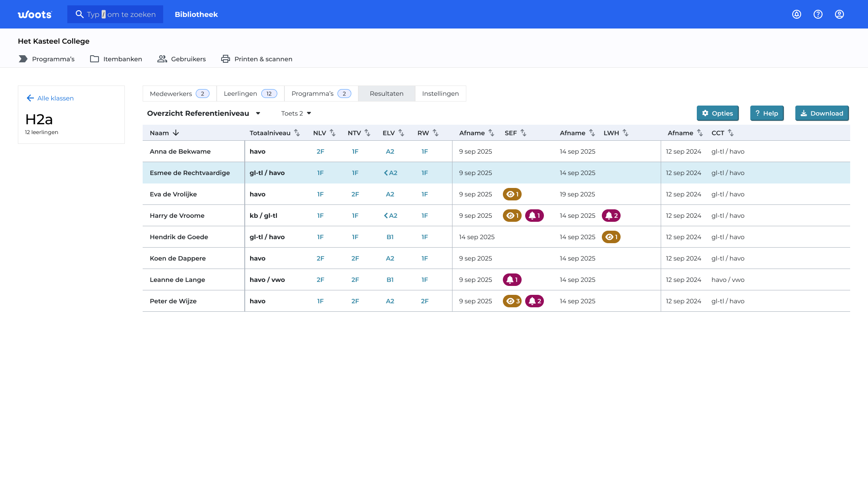This screenshot has height=481, width=868.
Task: Click Peter de Wijze's eye badge with 3
Action: pyautogui.click(x=512, y=301)
